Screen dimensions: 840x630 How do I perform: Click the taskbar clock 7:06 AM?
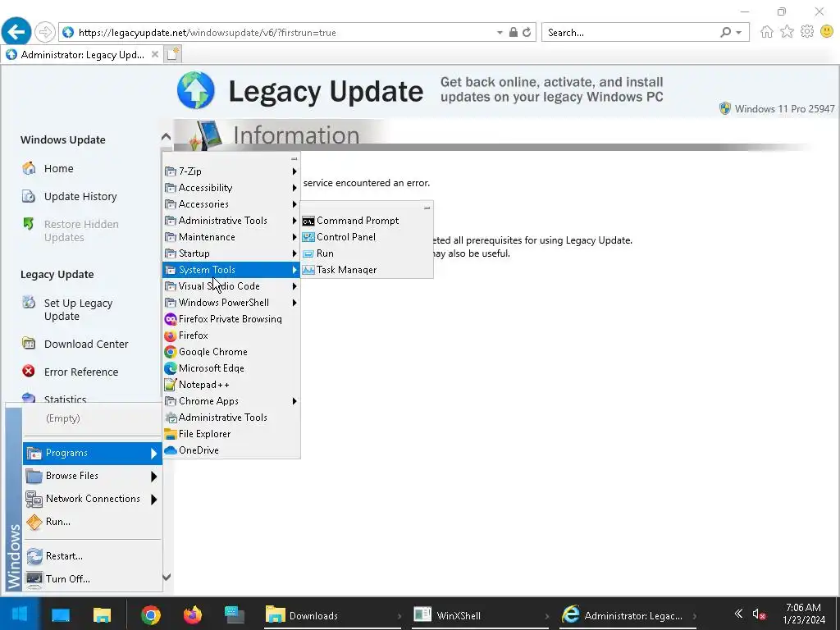tap(803, 608)
